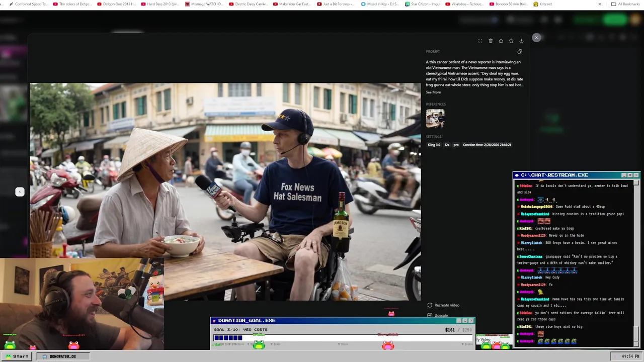Image resolution: width=644 pixels, height=362 pixels.
Task: Download the video with the download icon
Action: tap(521, 41)
